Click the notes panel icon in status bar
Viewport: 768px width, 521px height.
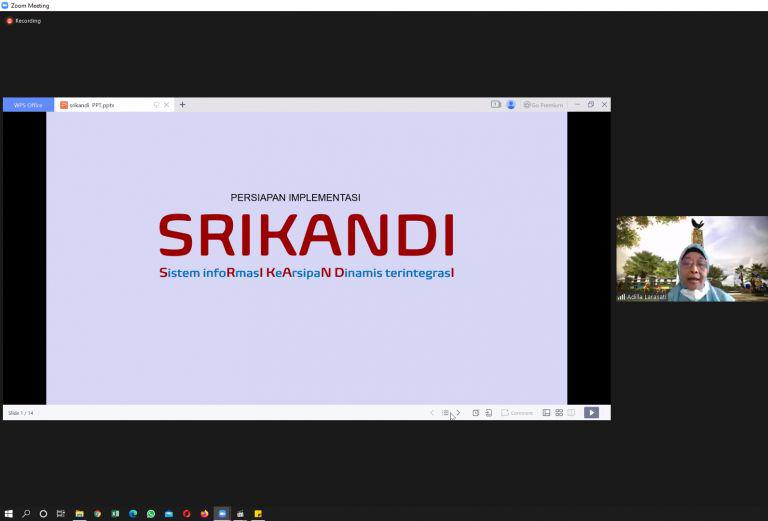[488, 412]
